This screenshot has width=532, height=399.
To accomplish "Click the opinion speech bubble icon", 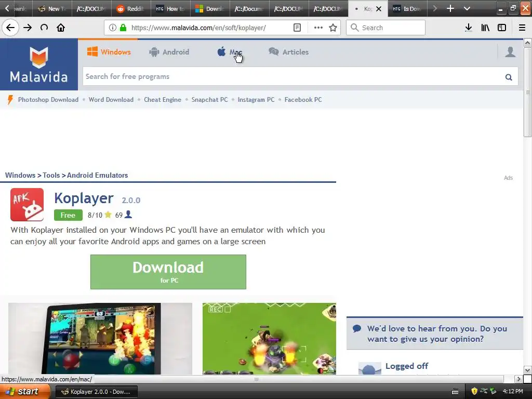I will tap(357, 328).
